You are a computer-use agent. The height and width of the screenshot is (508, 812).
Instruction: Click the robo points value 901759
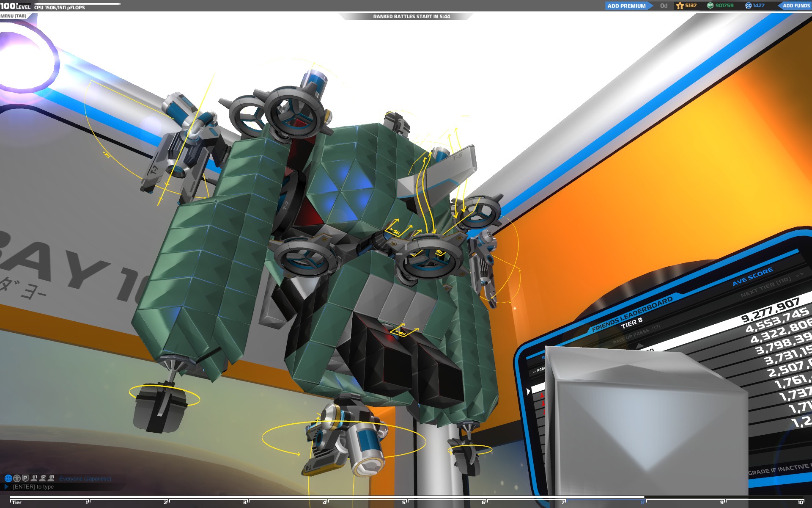(x=724, y=6)
